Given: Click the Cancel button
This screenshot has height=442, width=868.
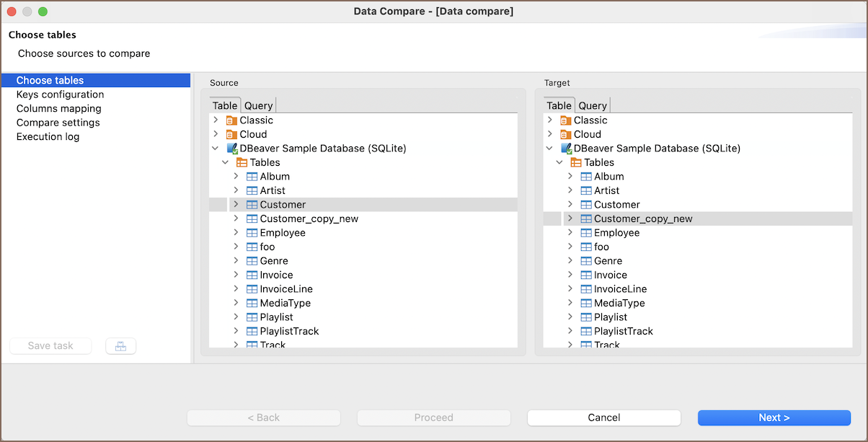Looking at the screenshot, I should 603,417.
